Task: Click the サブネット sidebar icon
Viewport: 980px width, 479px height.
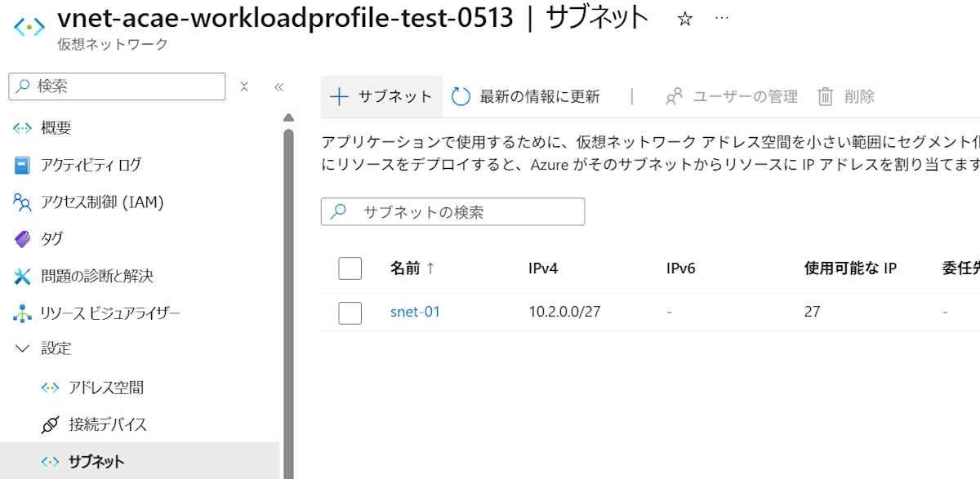Action: click(51, 462)
